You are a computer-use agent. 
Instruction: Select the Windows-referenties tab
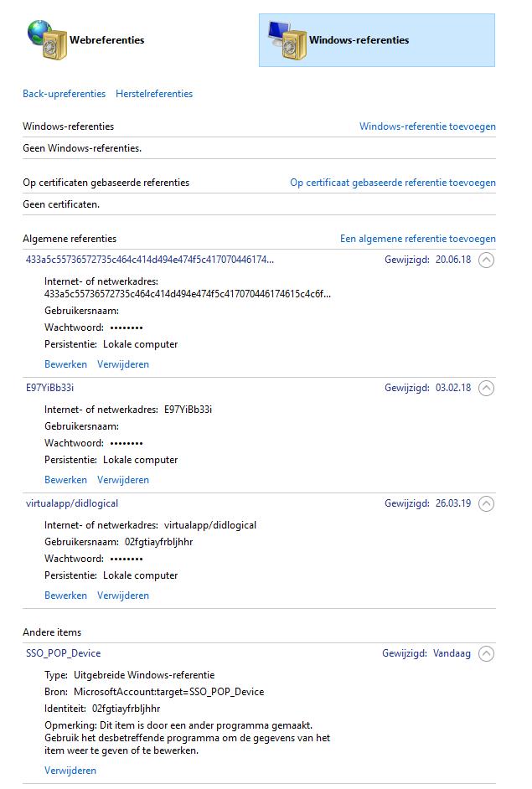pyautogui.click(x=359, y=40)
